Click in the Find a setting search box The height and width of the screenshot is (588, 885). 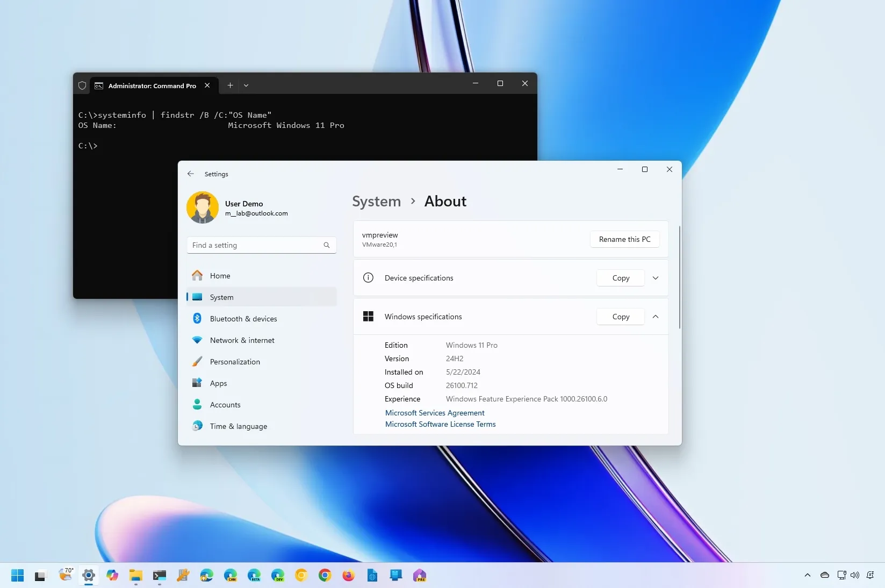pyautogui.click(x=261, y=245)
